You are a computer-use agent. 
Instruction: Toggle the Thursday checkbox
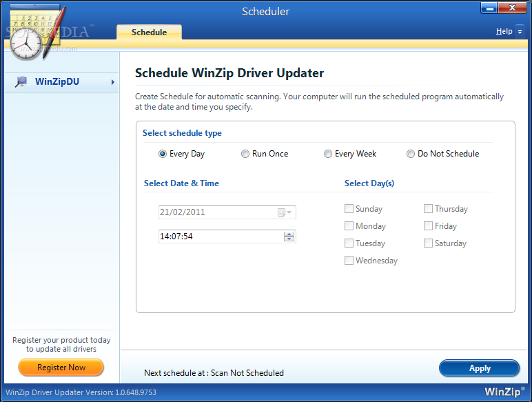[x=428, y=208]
